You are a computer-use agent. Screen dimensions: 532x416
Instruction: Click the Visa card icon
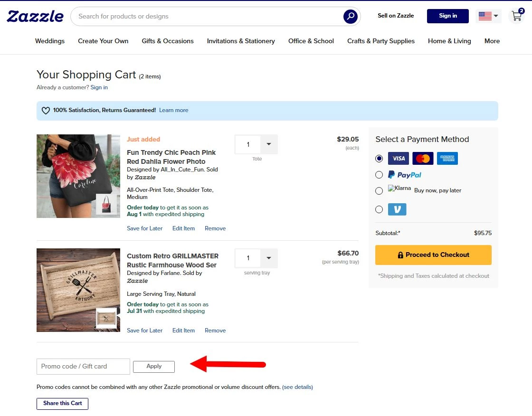click(398, 158)
